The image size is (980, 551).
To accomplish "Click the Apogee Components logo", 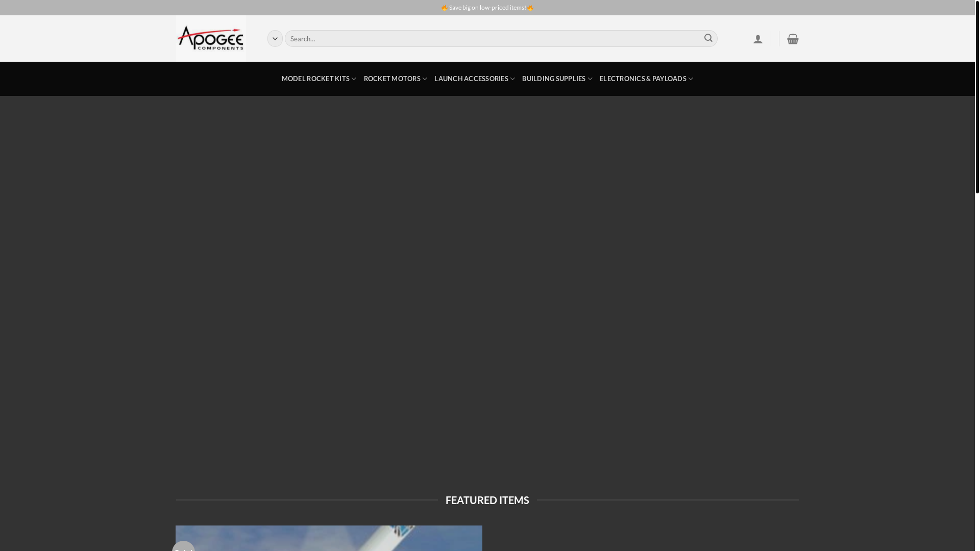I will [x=211, y=38].
